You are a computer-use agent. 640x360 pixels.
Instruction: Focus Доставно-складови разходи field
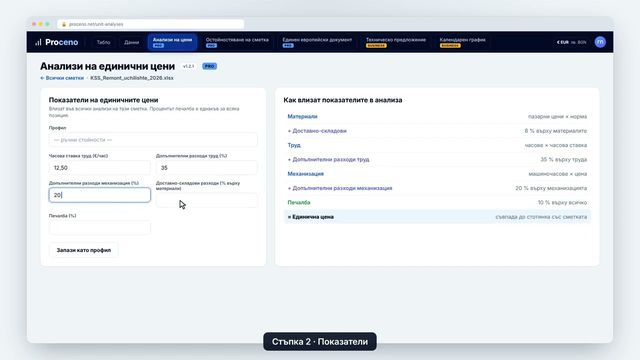pos(207,200)
